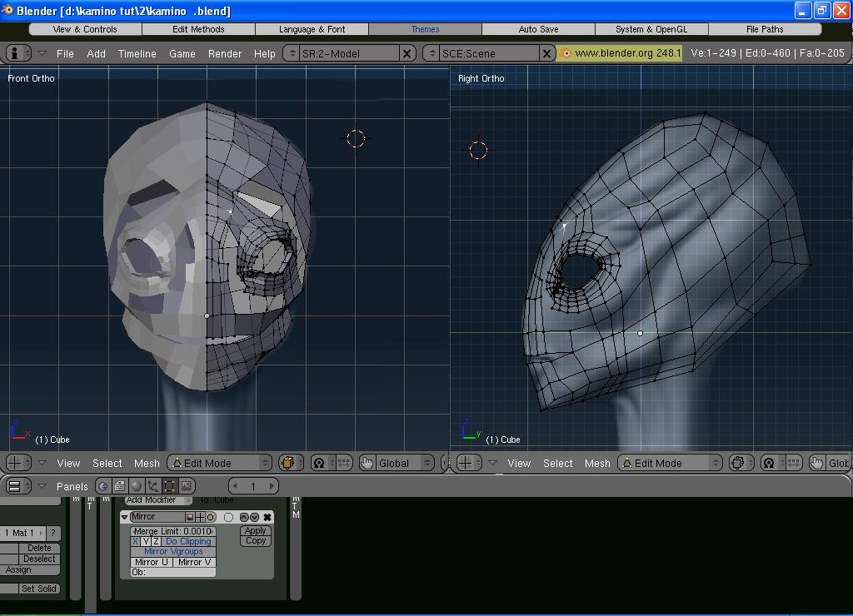The image size is (853, 616).
Task: Toggle move object centers only in Front Ortho header
Action: (343, 463)
